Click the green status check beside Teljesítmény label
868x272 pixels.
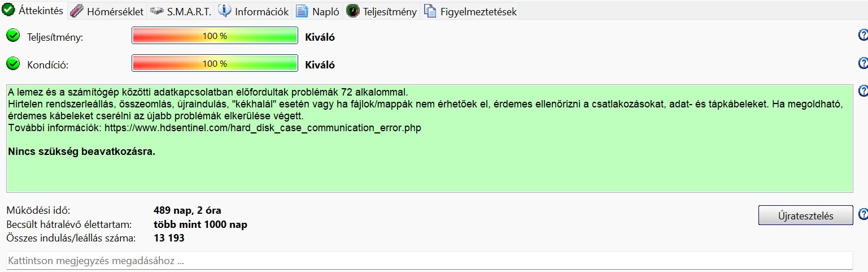12,36
